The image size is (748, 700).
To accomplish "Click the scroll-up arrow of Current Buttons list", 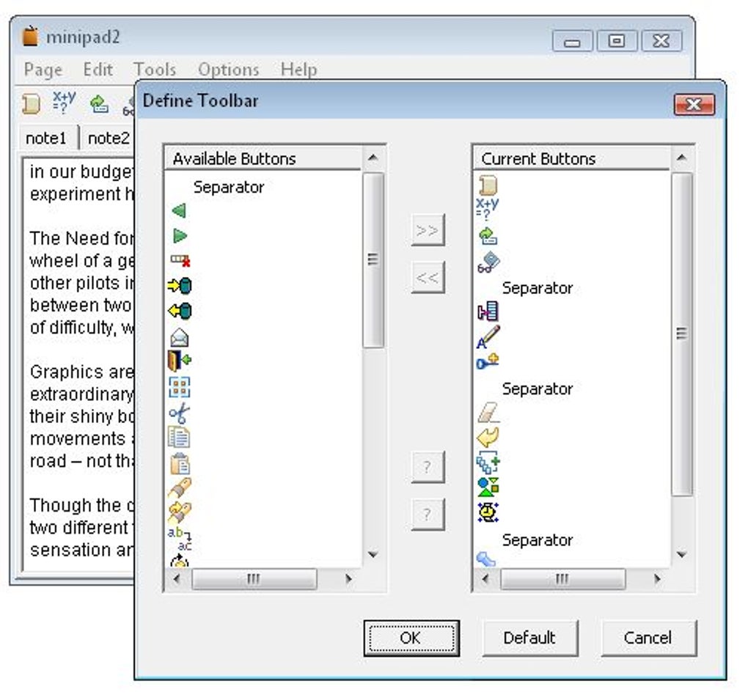I will coord(682,158).
